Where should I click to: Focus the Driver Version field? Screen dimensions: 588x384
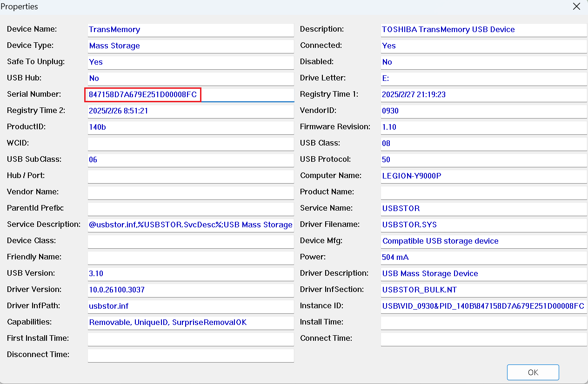[x=191, y=290]
